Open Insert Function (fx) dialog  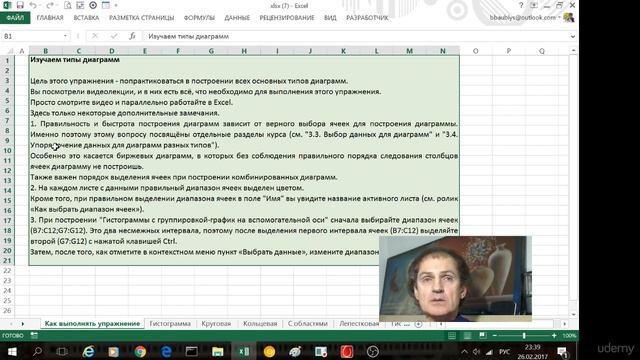[132, 36]
